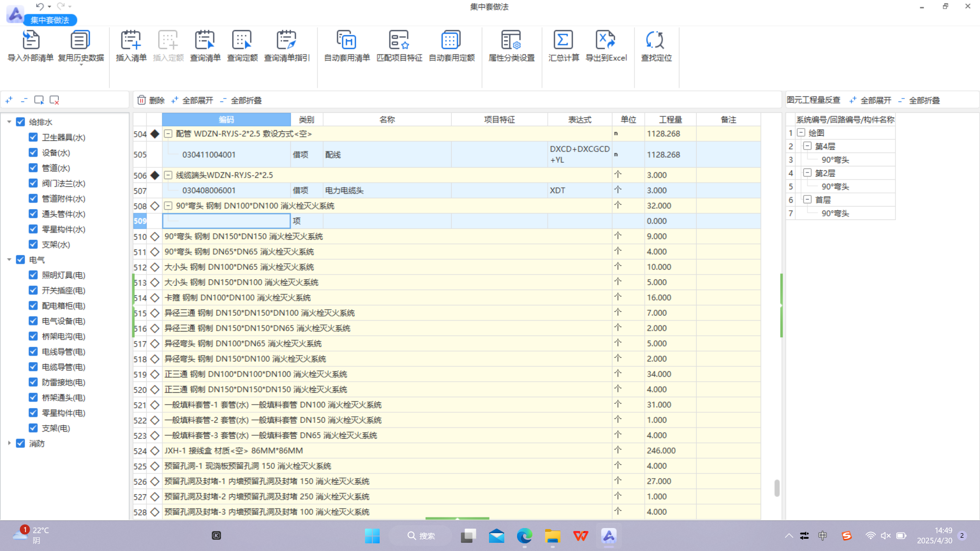Toggle the 防雷接地(电) checkbox
The image size is (980, 551).
[33, 382]
